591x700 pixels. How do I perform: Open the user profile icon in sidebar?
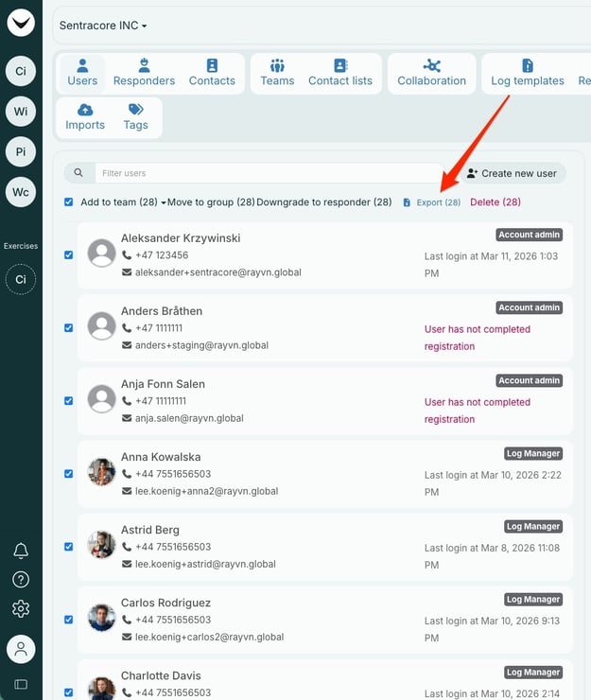[x=21, y=649]
